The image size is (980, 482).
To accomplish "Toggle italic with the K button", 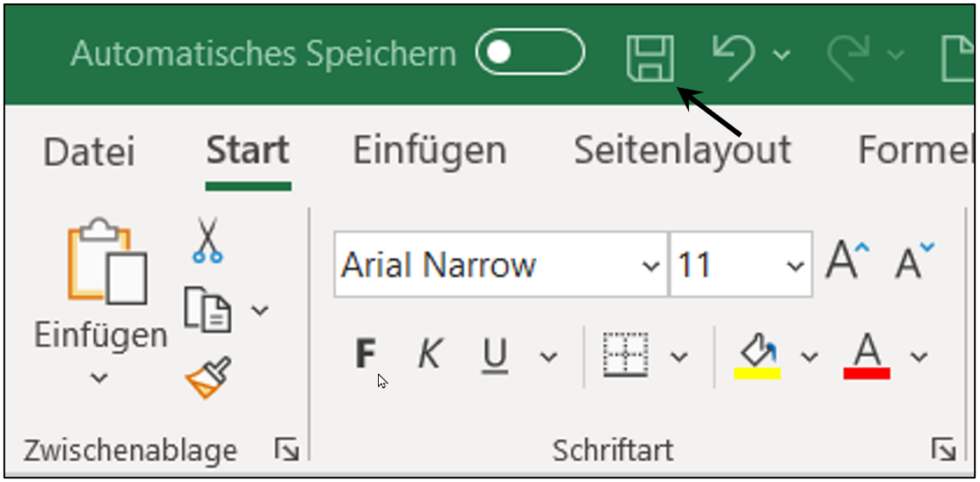I will coord(429,355).
